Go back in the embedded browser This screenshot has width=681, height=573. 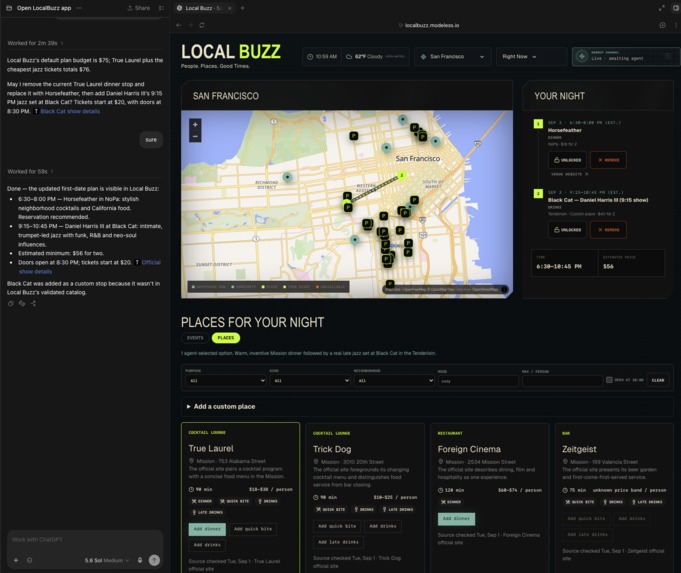[x=179, y=25]
